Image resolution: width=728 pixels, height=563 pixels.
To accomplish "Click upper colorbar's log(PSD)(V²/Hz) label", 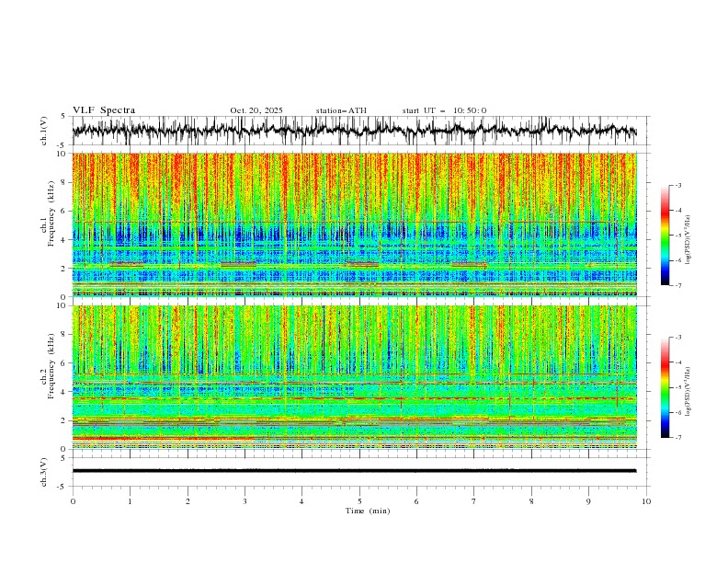I will click(x=688, y=240).
